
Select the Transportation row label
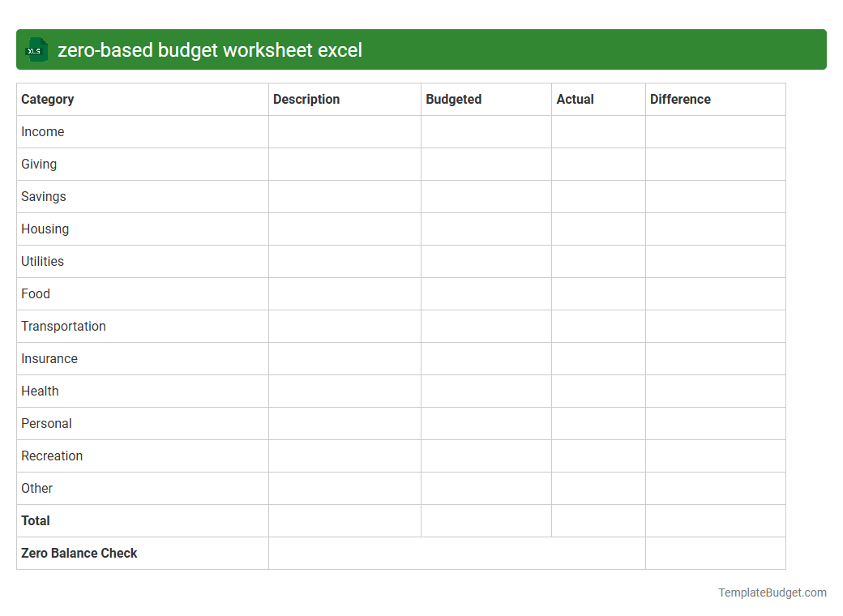(63, 326)
